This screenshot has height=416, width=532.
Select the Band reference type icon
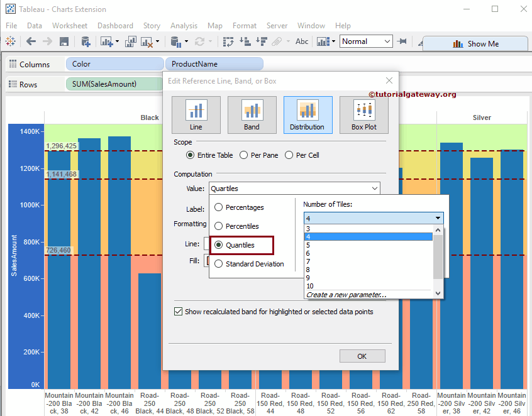[252, 115]
